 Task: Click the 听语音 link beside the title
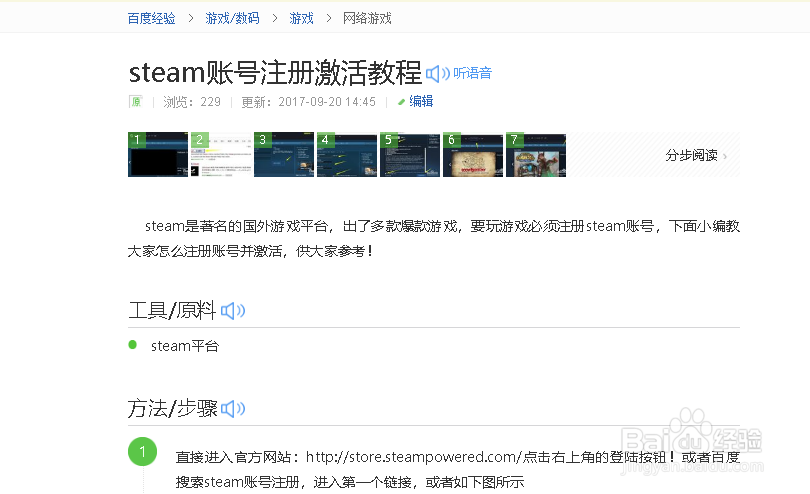tap(472, 73)
